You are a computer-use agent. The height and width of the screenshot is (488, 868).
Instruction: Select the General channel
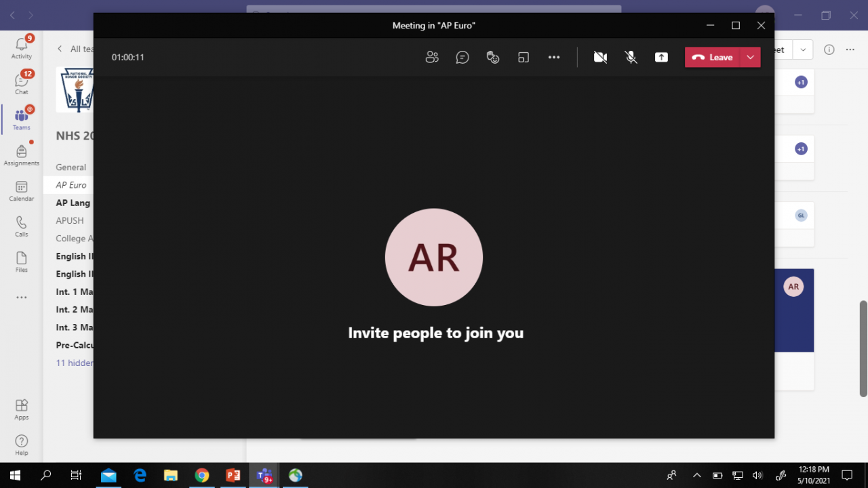[71, 167]
